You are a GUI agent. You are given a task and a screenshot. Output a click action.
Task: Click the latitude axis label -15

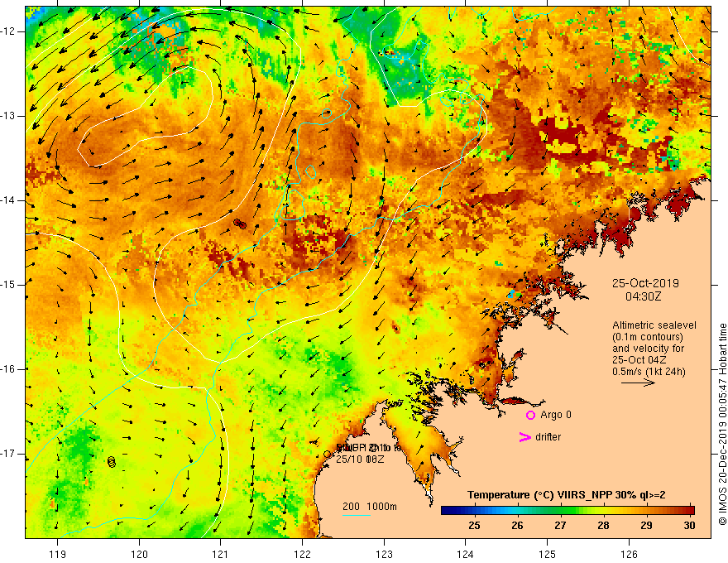pos(8,285)
